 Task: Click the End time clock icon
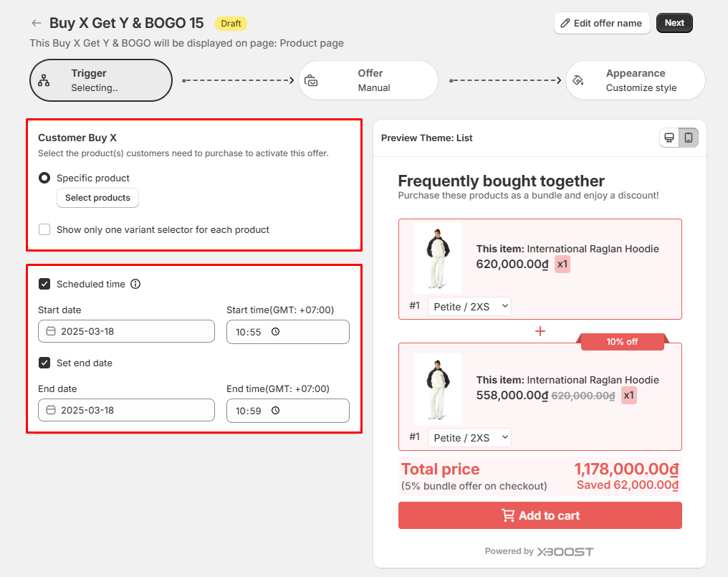[275, 411]
